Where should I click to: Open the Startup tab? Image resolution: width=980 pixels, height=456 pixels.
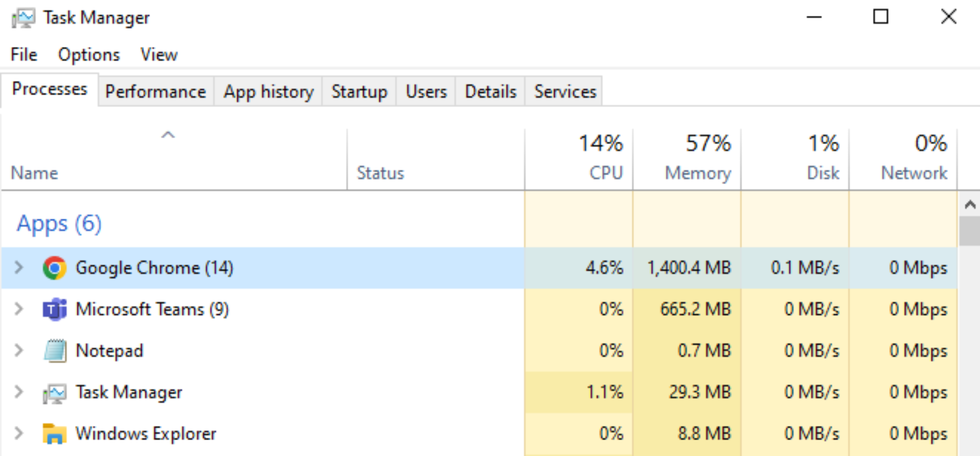359,91
